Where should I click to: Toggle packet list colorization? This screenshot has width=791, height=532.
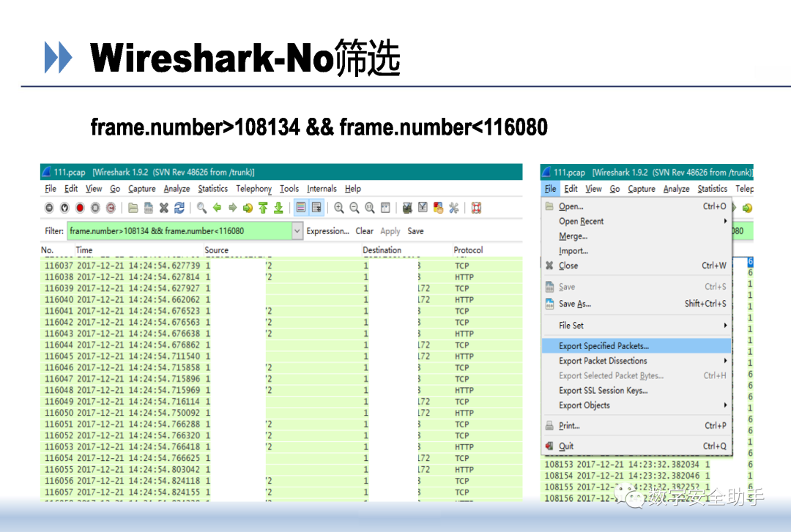click(301, 208)
